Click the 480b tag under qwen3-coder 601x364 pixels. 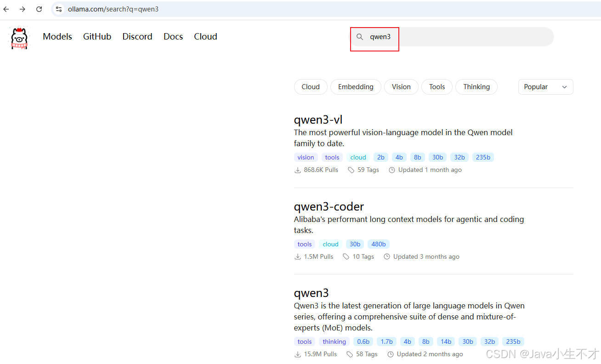(379, 244)
